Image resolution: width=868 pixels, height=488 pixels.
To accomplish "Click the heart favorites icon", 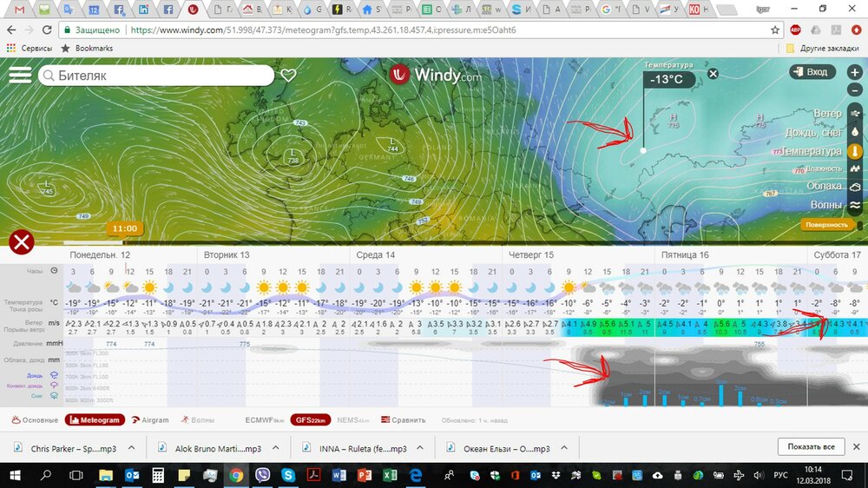I will (x=288, y=76).
